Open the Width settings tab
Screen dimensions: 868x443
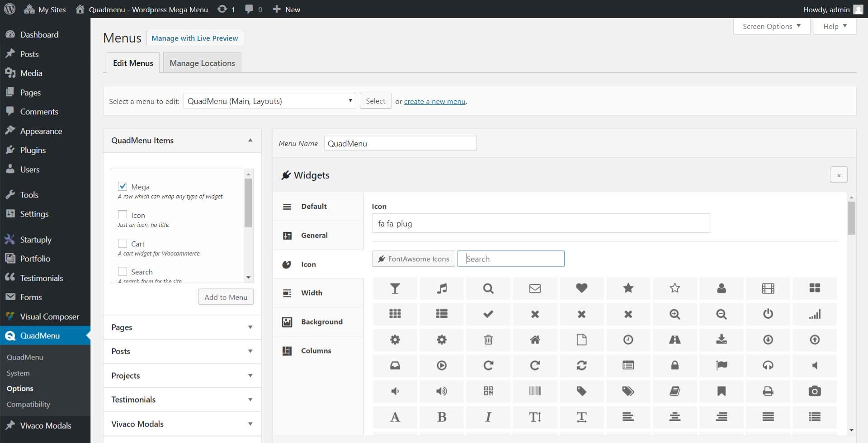318,293
